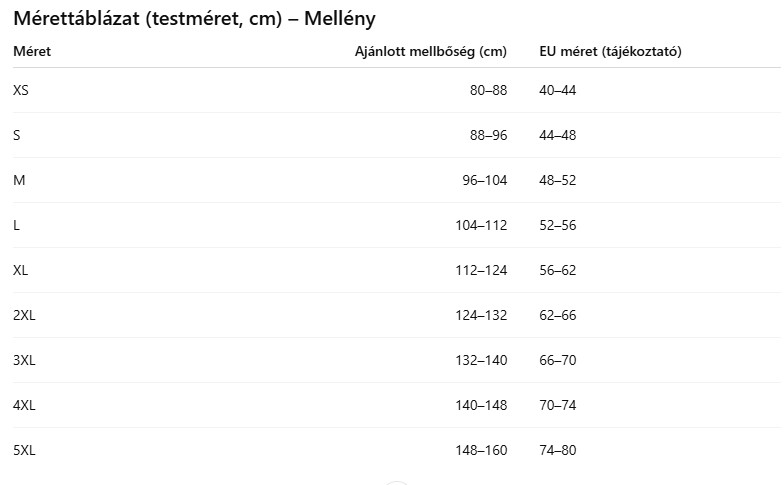Viewport: 784px width, 485px height.
Task: Click the 96–104 chest measurement cell
Action: click(484, 180)
